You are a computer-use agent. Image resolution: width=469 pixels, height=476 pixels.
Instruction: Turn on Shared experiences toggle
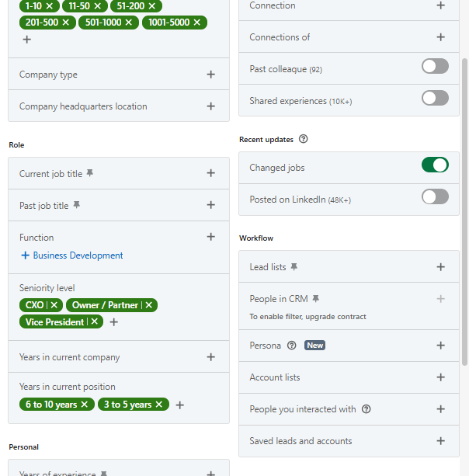435,98
